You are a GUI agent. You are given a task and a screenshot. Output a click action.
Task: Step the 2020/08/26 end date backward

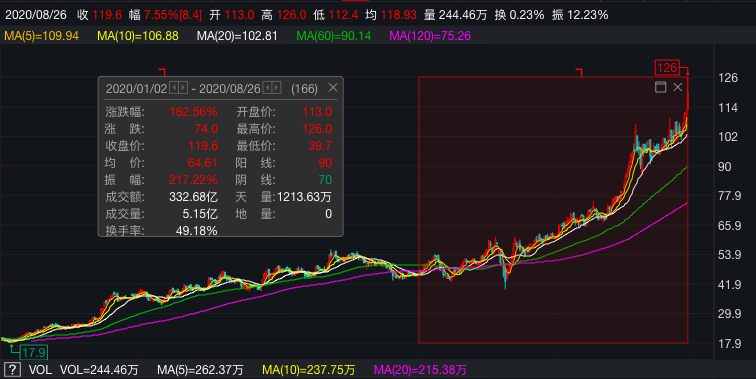tap(268, 88)
